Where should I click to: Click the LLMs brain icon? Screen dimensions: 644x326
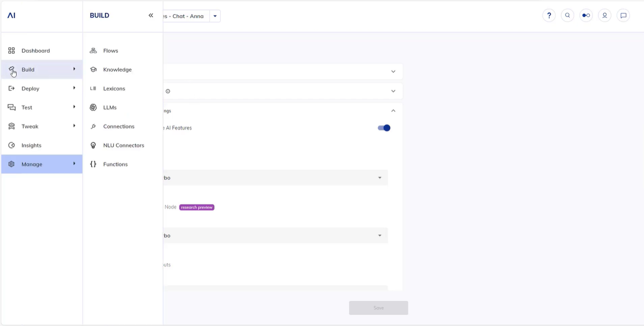93,107
